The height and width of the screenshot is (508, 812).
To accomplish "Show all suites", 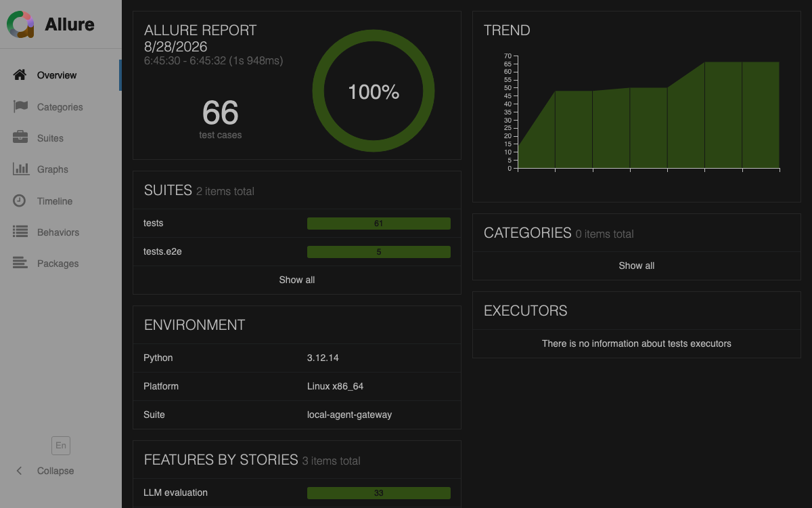I will click(x=297, y=280).
